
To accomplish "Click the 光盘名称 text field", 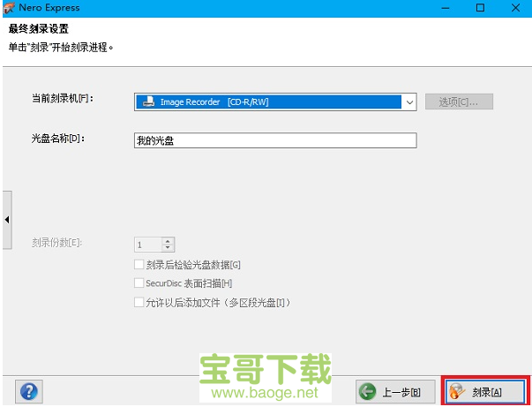I will click(275, 140).
